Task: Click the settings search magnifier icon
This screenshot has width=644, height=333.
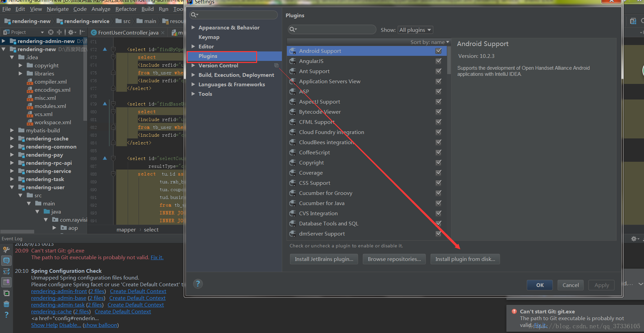Action: 194,15
